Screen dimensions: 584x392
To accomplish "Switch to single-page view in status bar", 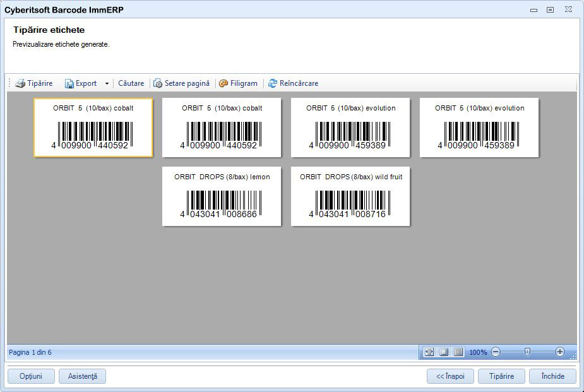I will pos(444,352).
